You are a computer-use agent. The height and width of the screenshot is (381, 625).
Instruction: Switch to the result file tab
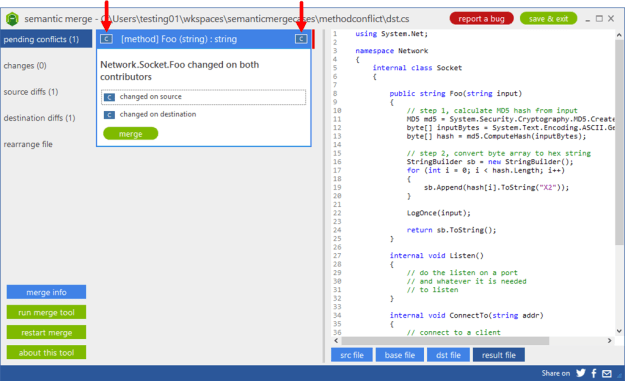(x=499, y=355)
